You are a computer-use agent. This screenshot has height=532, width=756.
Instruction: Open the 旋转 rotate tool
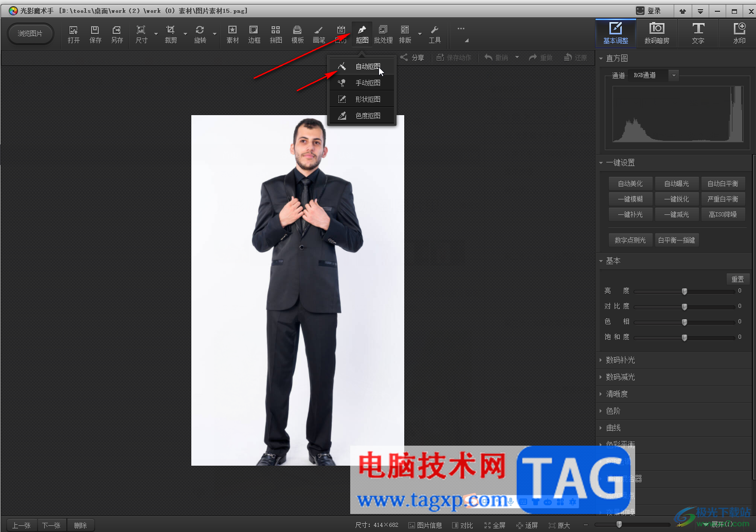(200, 34)
